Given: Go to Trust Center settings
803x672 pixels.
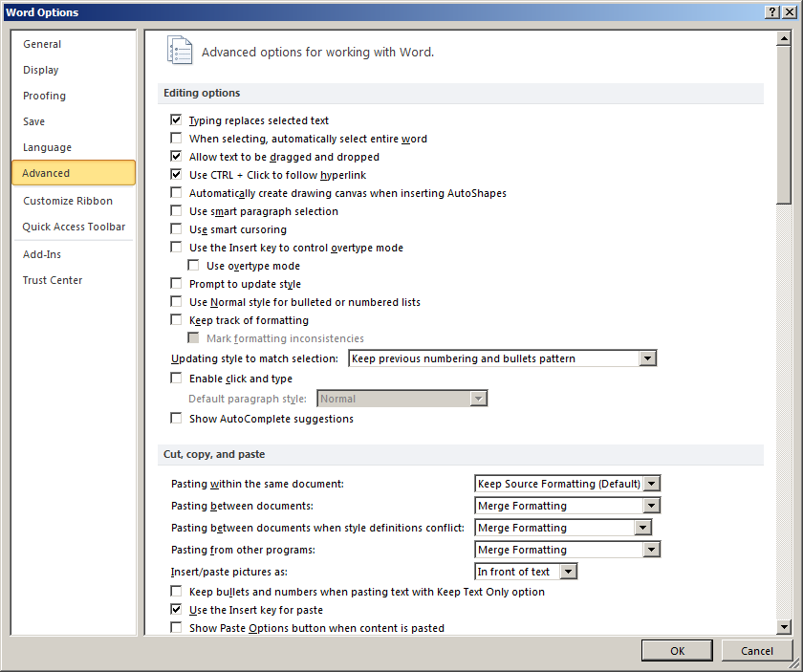Looking at the screenshot, I should [53, 280].
